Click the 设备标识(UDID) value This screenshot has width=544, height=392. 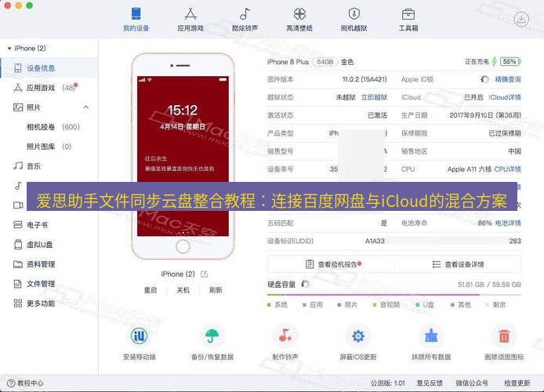[x=443, y=241]
